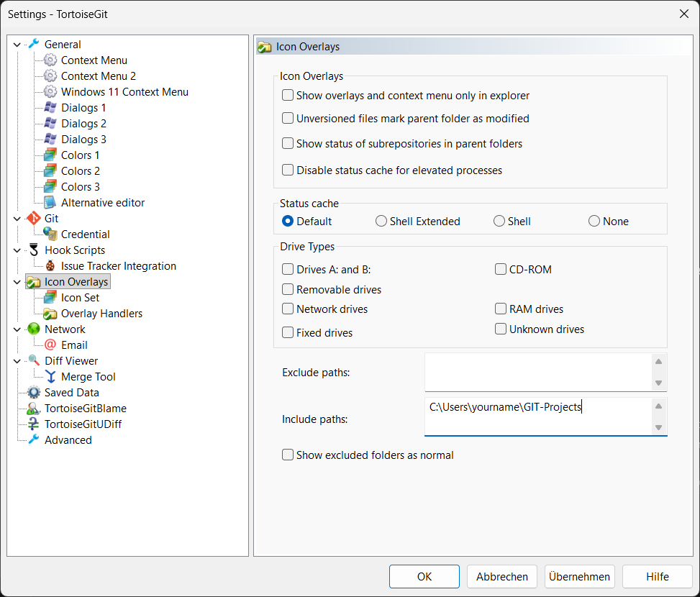The height and width of the screenshot is (597, 700).
Task: Click the Alternative editor icon
Action: tap(50, 203)
